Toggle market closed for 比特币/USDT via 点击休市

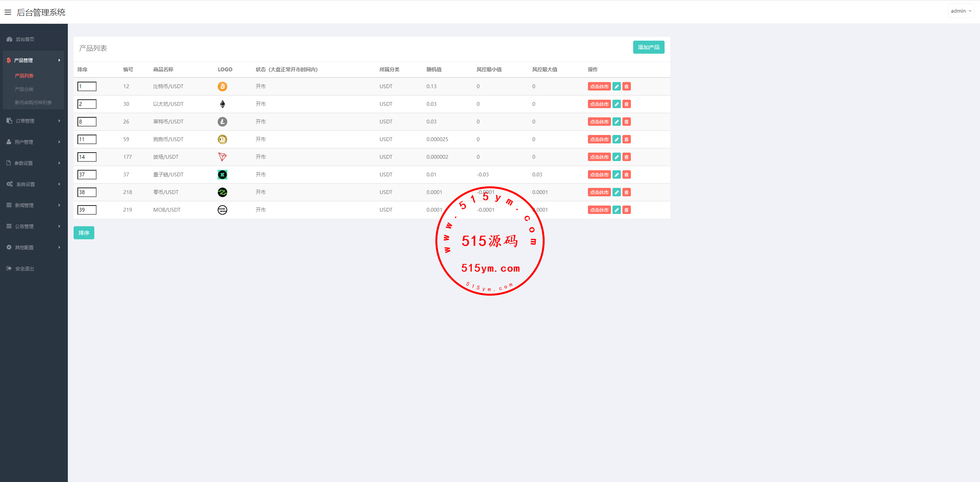(x=599, y=86)
